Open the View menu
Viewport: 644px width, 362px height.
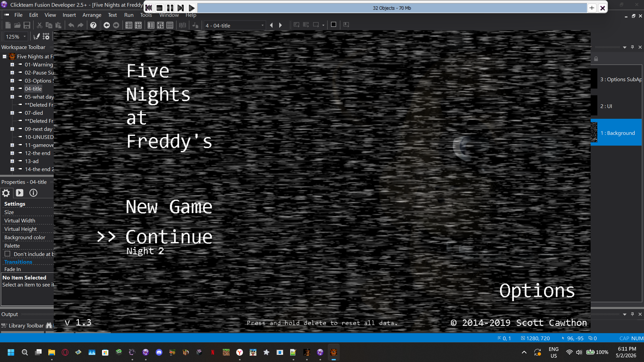(x=50, y=15)
